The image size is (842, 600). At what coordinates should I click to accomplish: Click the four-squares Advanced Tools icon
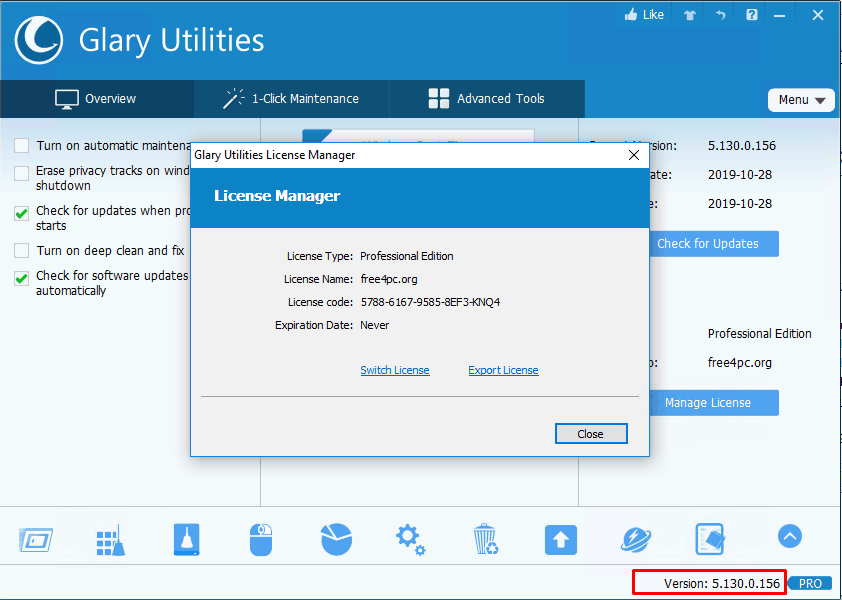(439, 99)
